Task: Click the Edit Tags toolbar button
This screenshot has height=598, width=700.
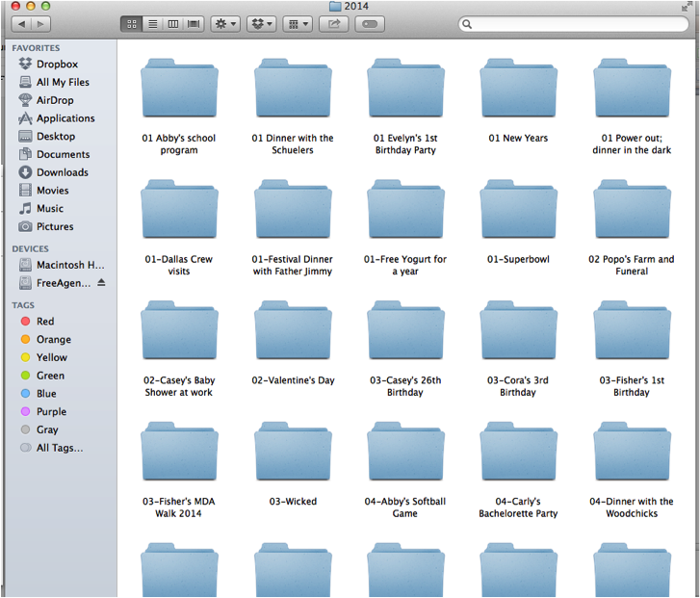Action: [x=370, y=24]
